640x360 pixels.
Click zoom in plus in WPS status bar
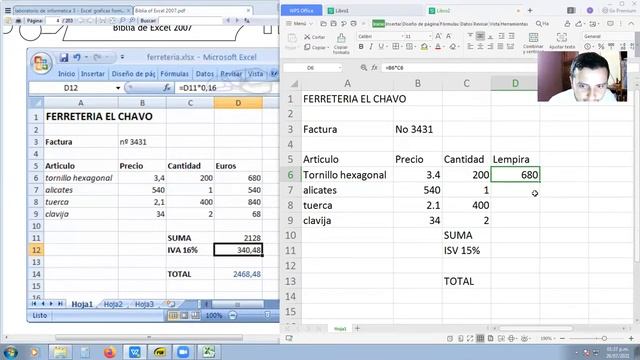(631, 338)
